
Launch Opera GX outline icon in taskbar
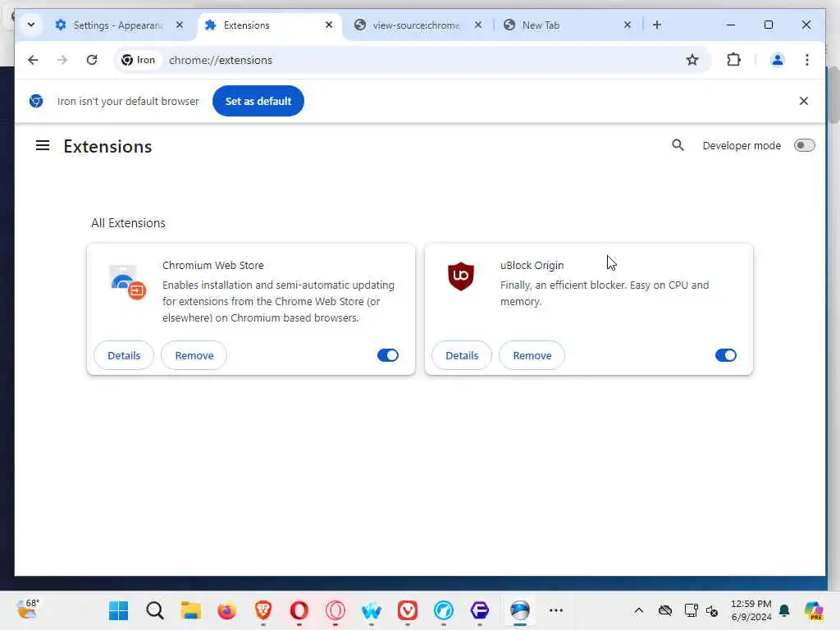point(336,610)
